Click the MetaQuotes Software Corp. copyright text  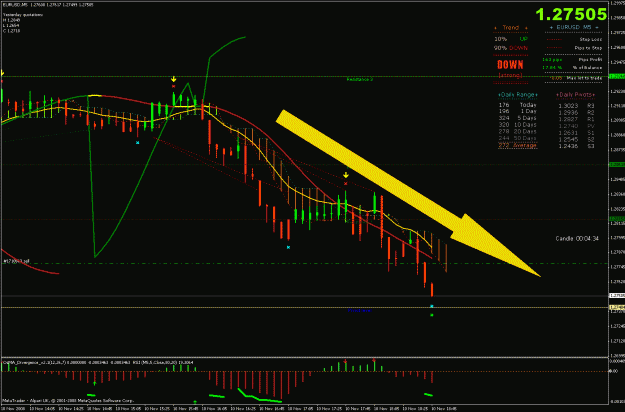[68, 401]
